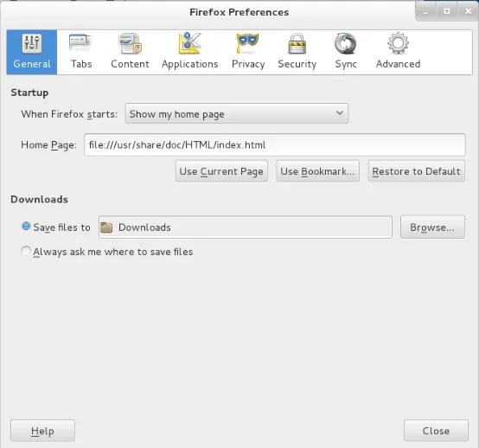This screenshot has width=479, height=448.
Task: Click the Downloads folder path field
Action: pos(246,227)
